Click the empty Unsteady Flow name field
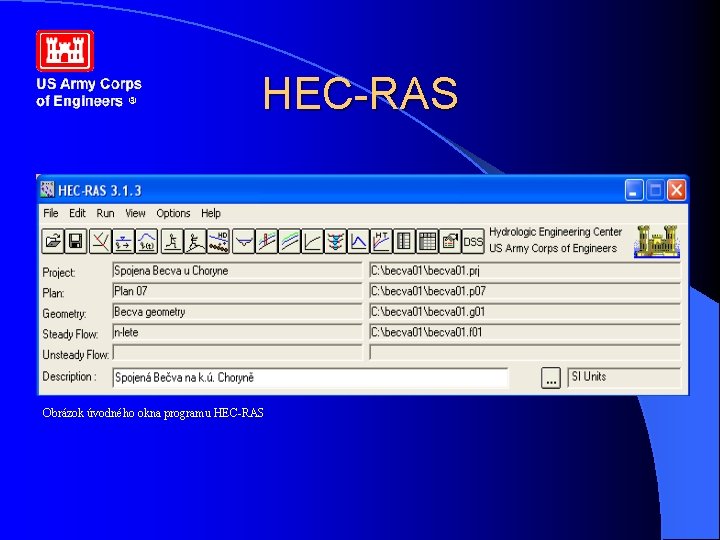Image resolution: width=720 pixels, height=540 pixels. [x=237, y=353]
